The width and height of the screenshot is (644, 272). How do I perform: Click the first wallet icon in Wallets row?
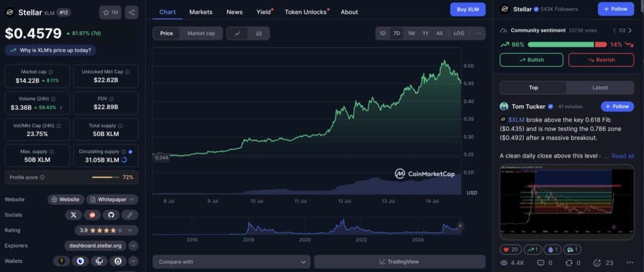pos(62,261)
